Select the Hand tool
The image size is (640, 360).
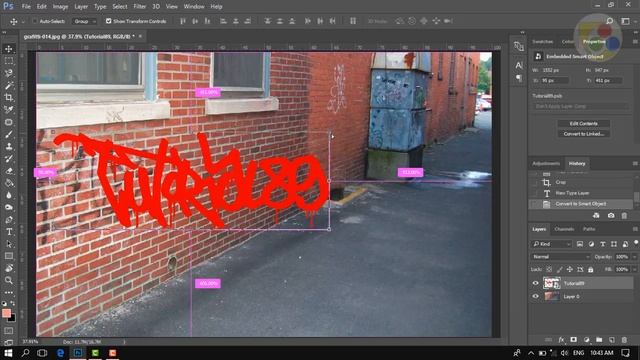click(9, 268)
